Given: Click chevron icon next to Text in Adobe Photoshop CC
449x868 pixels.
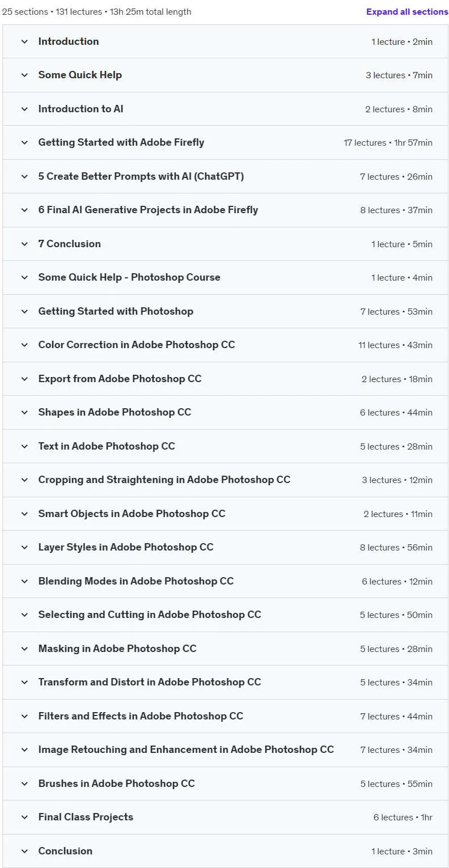Looking at the screenshot, I should pos(24,446).
